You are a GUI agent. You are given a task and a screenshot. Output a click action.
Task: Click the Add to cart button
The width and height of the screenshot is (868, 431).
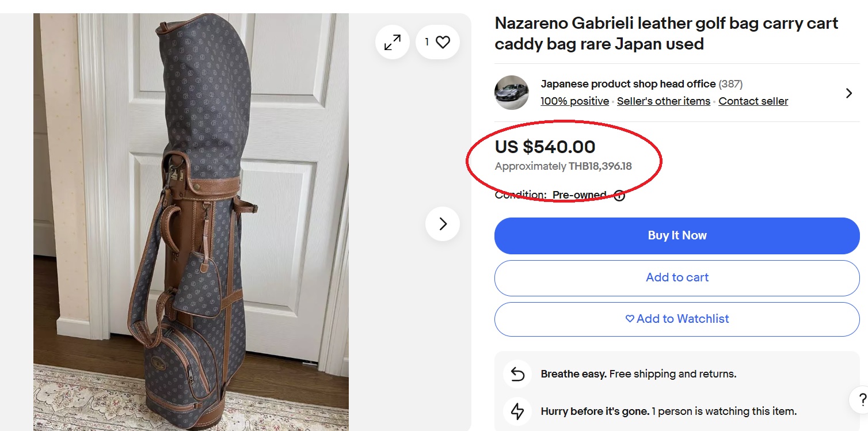[x=677, y=277]
